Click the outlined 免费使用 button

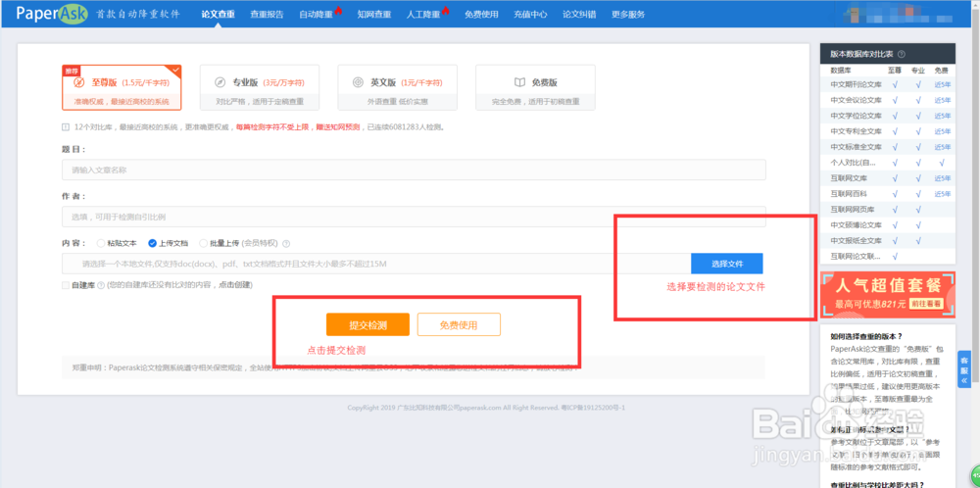[x=459, y=325]
